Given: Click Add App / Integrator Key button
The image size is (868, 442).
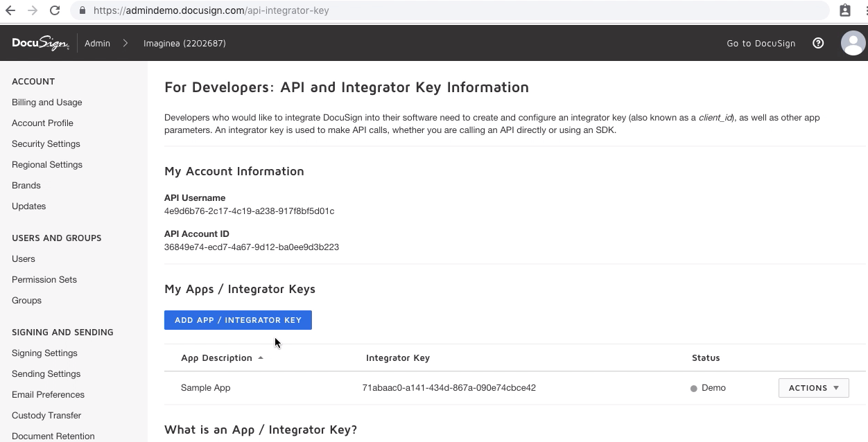Looking at the screenshot, I should tap(238, 320).
